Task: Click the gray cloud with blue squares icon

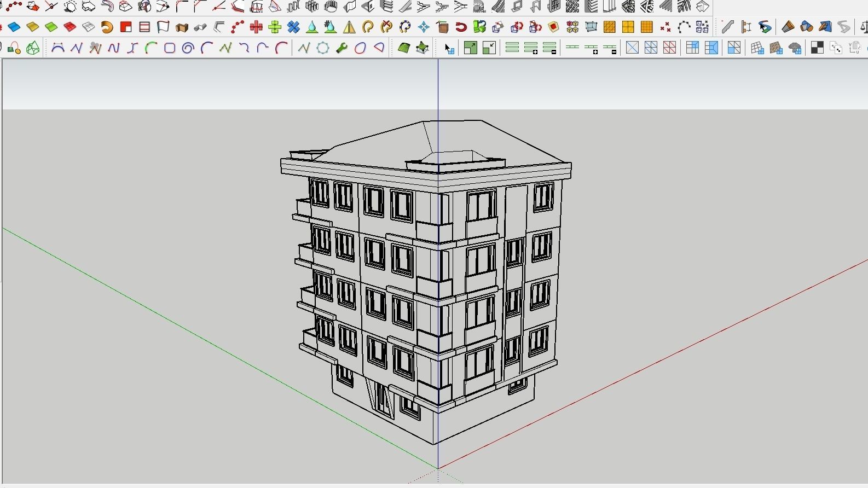Action: coord(795,48)
